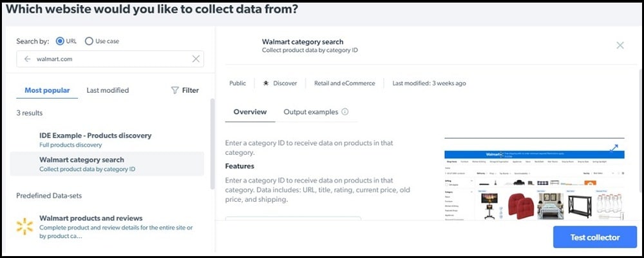Expand the preview image with arrow icon
Viewport: 644px width, 258px height.
click(x=614, y=148)
